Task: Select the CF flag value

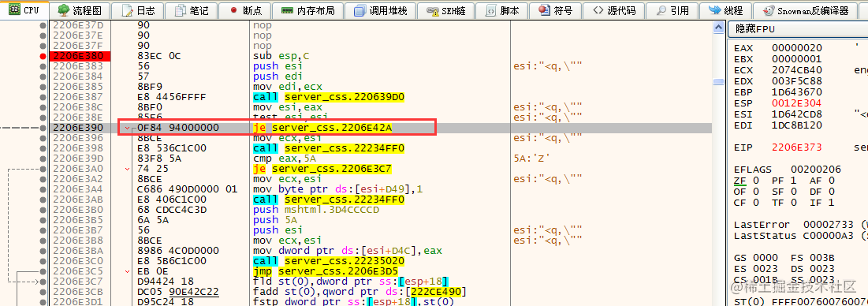Action: (755, 203)
